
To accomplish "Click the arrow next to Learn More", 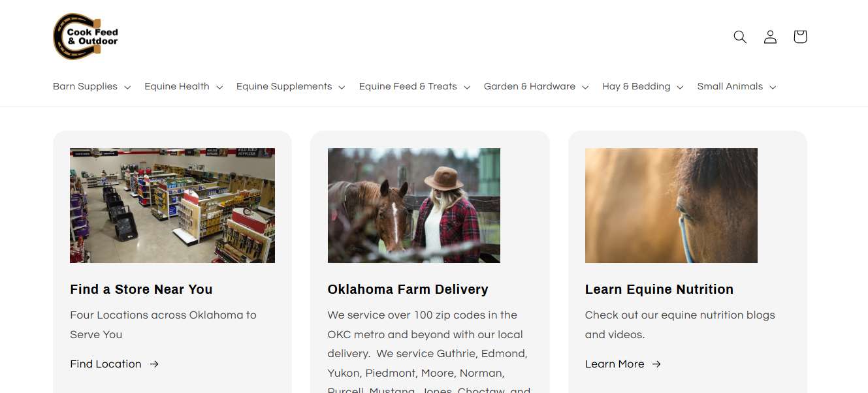I will pos(656,364).
